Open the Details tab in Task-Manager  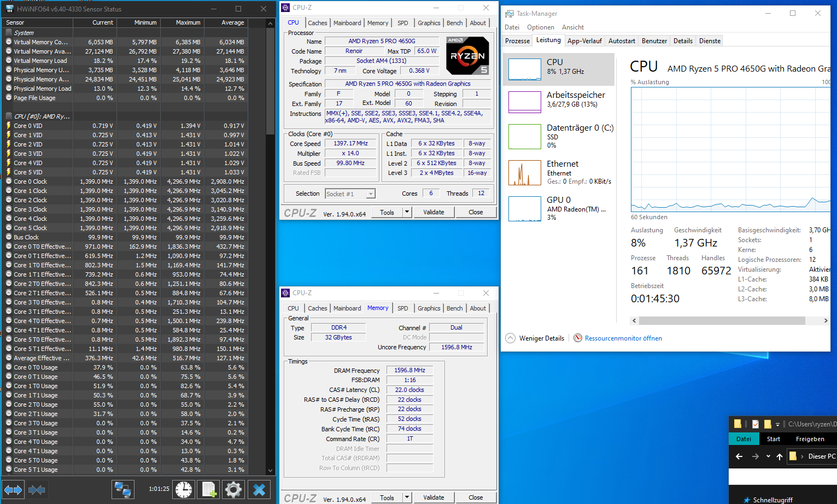pyautogui.click(x=683, y=41)
